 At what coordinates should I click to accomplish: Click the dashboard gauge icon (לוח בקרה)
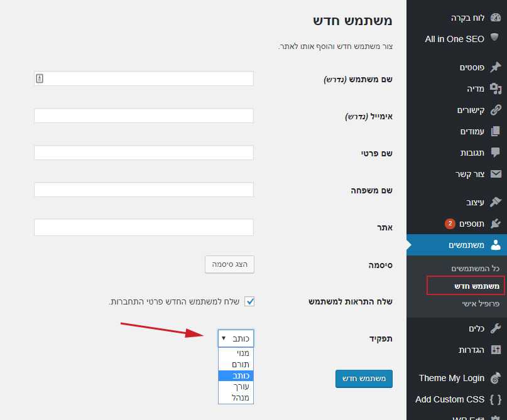495,18
